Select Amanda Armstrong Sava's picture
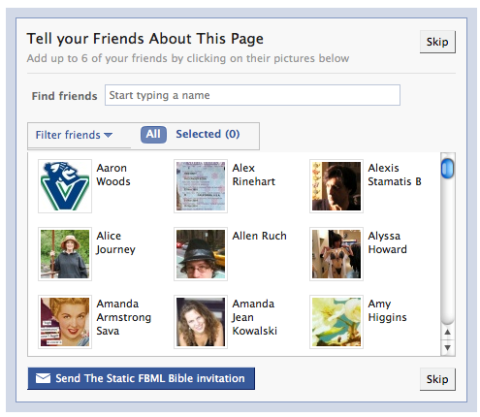The width and height of the screenshot is (480, 417). [65, 322]
